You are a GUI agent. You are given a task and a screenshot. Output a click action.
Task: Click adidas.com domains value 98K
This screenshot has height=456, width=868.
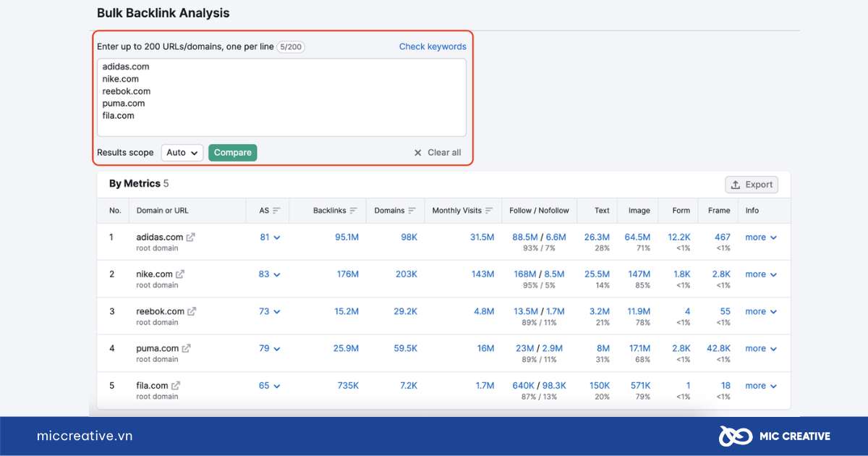pos(409,237)
